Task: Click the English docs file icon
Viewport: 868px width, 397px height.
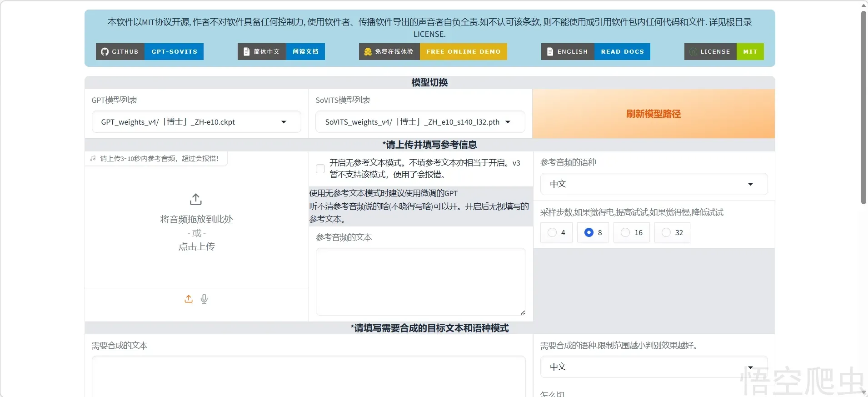Action: point(550,52)
